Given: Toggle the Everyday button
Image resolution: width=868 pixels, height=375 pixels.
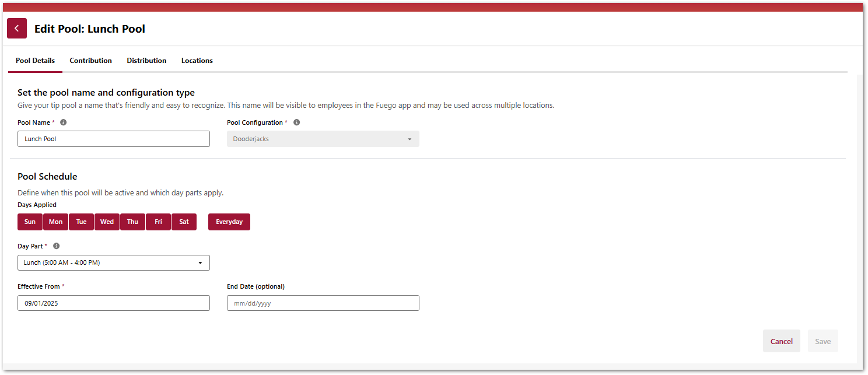Looking at the screenshot, I should pos(229,222).
